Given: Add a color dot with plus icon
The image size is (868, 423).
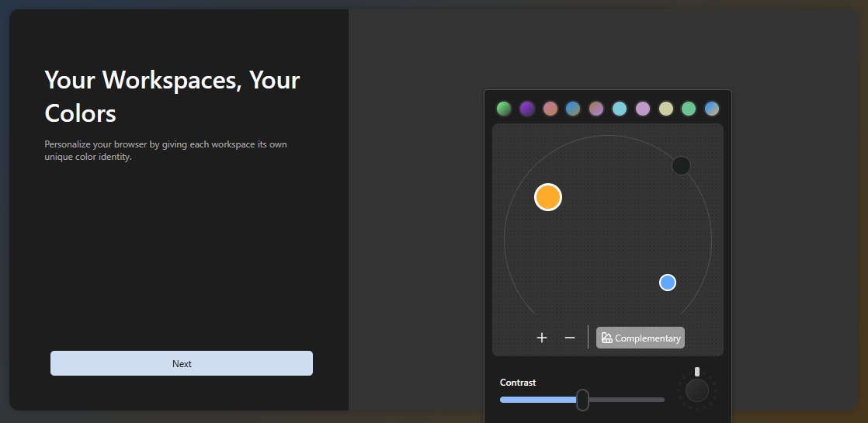Looking at the screenshot, I should [x=541, y=338].
